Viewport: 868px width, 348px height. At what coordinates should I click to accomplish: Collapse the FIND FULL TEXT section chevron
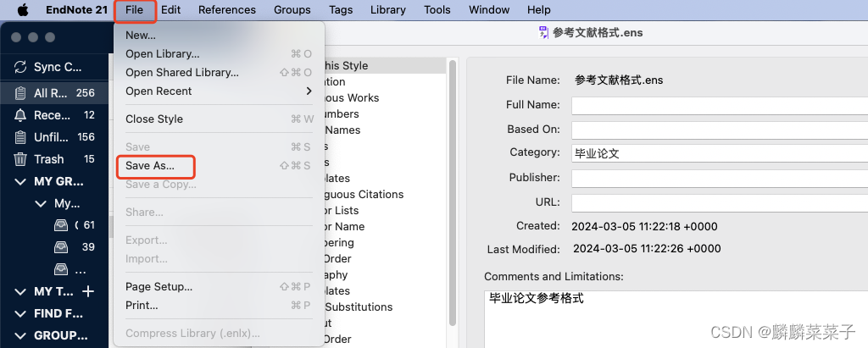pos(20,313)
